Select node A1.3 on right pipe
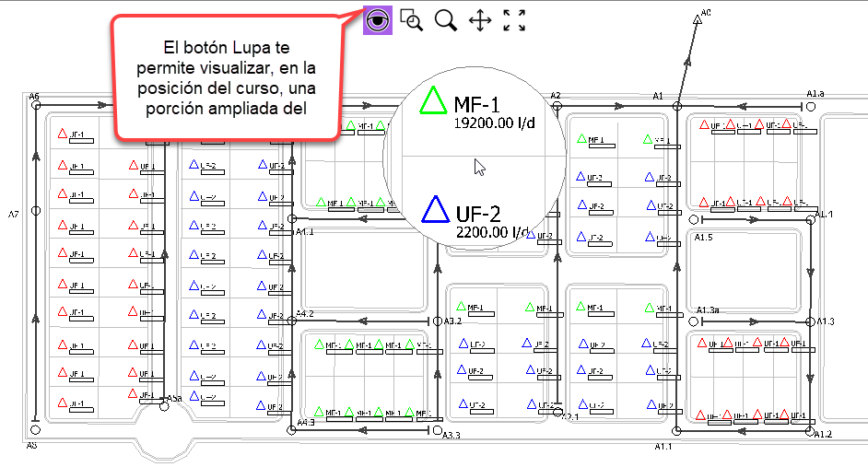868x467 pixels. (x=811, y=321)
